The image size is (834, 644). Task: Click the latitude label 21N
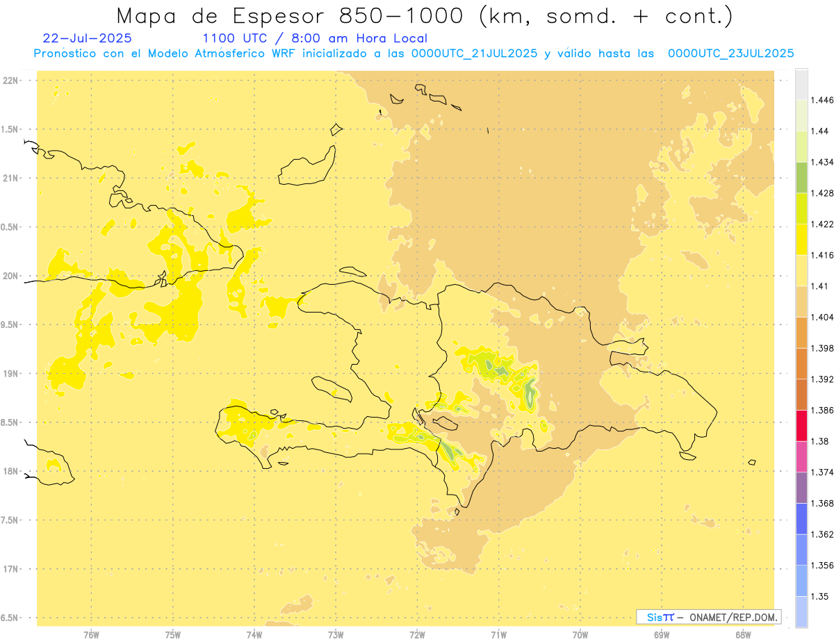click(x=10, y=178)
